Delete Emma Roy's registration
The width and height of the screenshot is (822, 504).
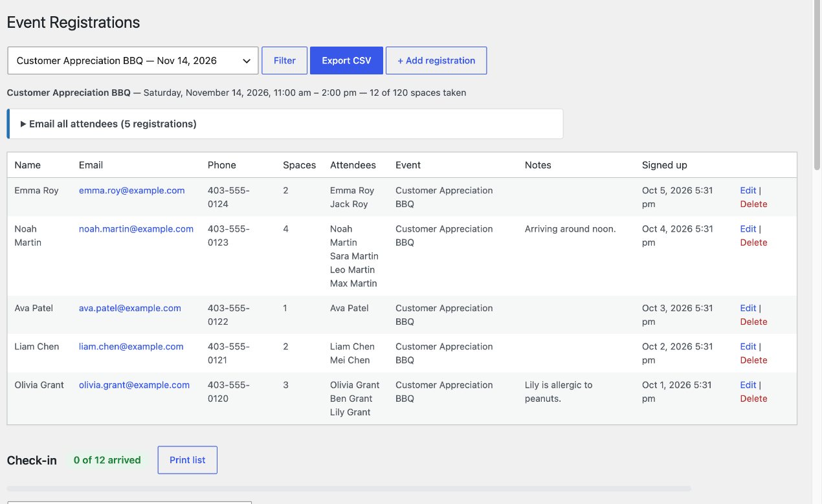click(x=753, y=204)
